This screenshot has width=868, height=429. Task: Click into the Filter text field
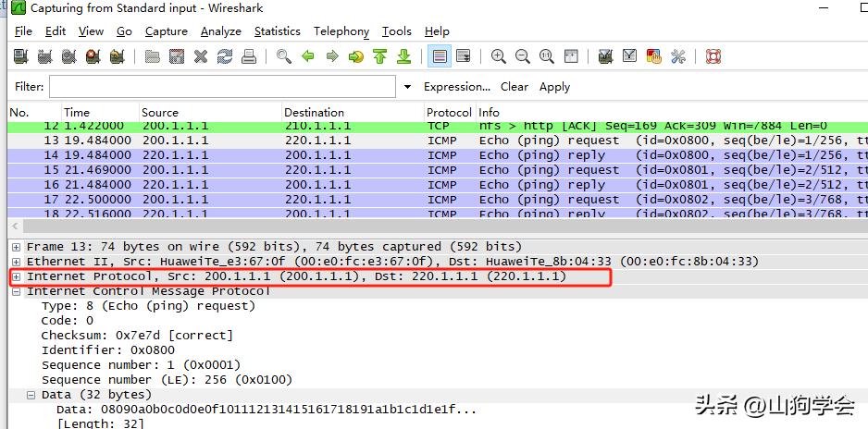pos(222,87)
